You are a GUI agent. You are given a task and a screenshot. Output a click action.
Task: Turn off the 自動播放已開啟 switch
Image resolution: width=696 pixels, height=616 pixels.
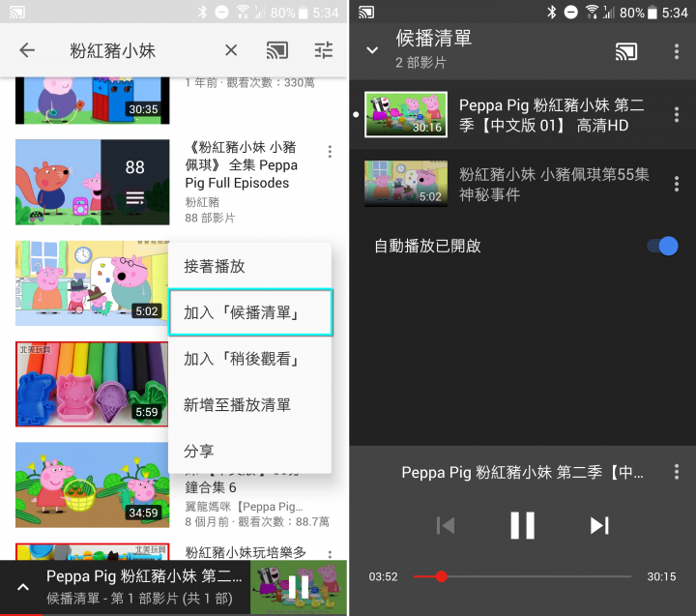point(663,246)
